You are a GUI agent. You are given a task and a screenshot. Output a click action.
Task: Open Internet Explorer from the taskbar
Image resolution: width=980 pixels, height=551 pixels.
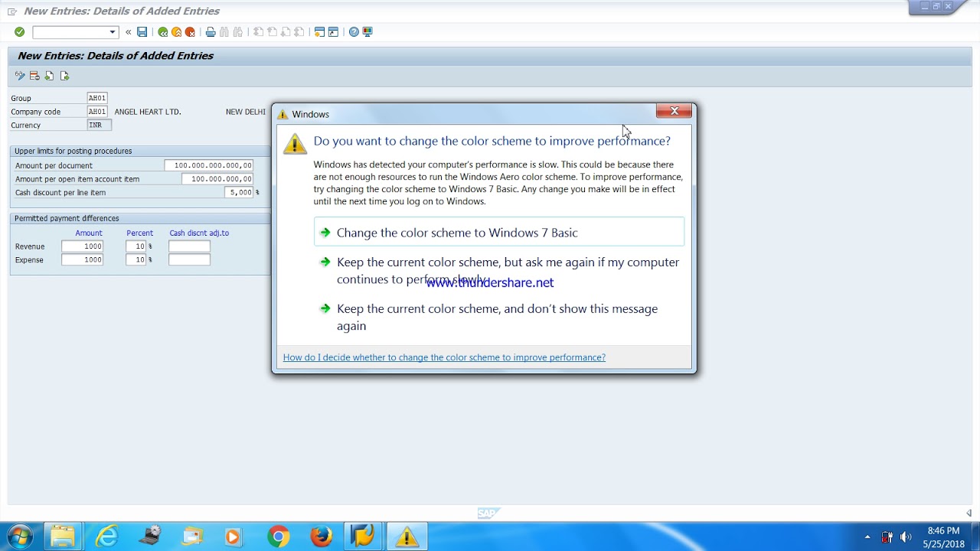click(x=106, y=536)
